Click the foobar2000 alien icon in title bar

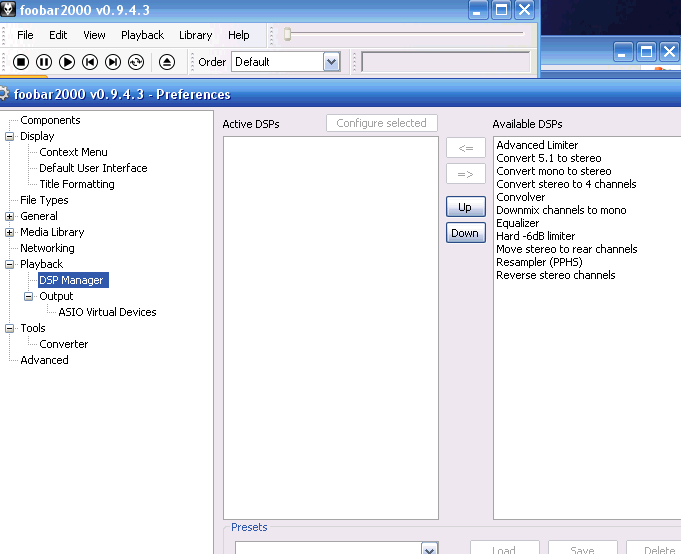click(8, 9)
